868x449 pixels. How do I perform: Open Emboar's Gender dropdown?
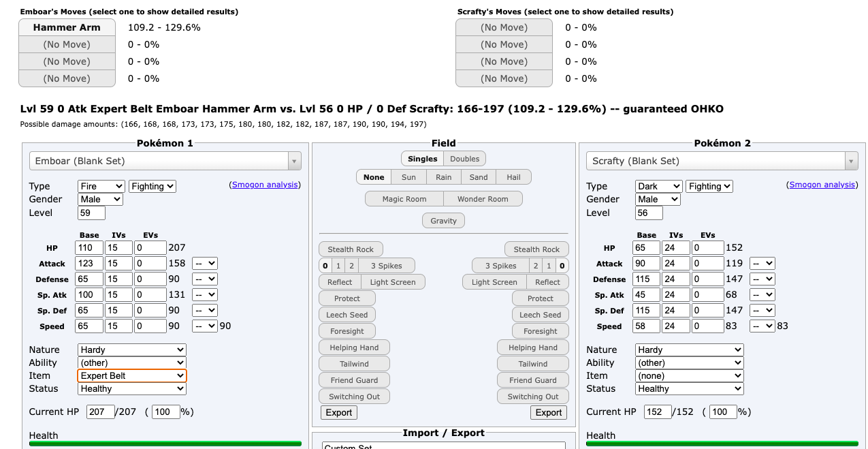[100, 199]
